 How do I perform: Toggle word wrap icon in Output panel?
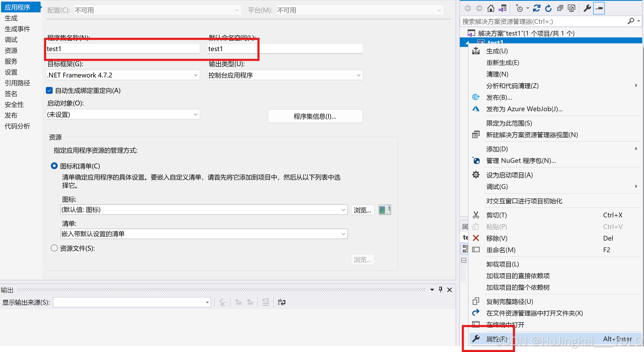click(x=281, y=302)
